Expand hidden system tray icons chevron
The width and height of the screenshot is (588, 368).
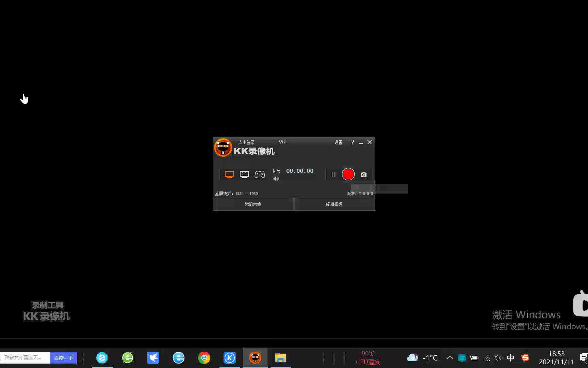[450, 358]
